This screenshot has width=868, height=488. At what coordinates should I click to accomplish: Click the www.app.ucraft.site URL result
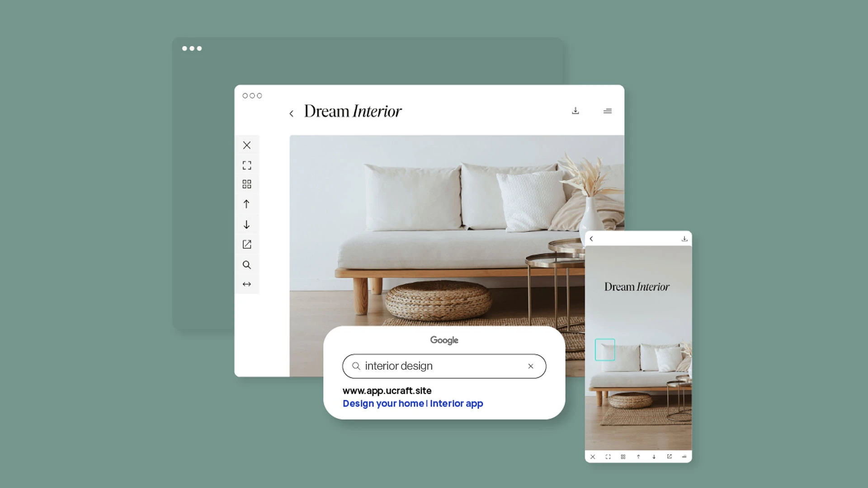pos(387,390)
